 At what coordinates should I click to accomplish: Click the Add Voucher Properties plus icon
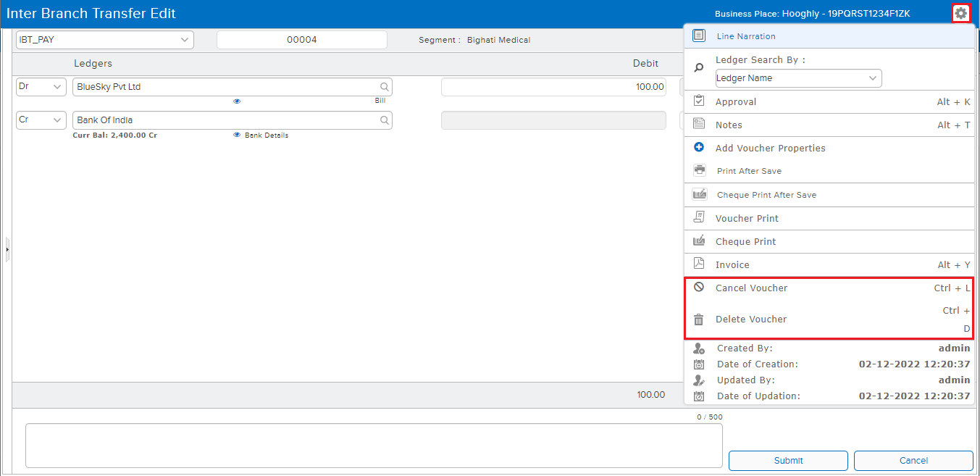pyautogui.click(x=699, y=147)
